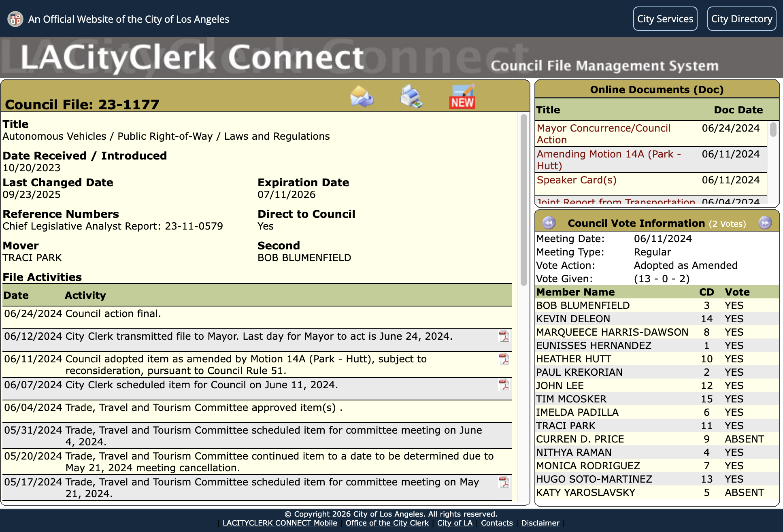This screenshot has height=532, width=783.
Task: Open PDF for 06/07/2024 scheduled item
Action: tap(504, 385)
